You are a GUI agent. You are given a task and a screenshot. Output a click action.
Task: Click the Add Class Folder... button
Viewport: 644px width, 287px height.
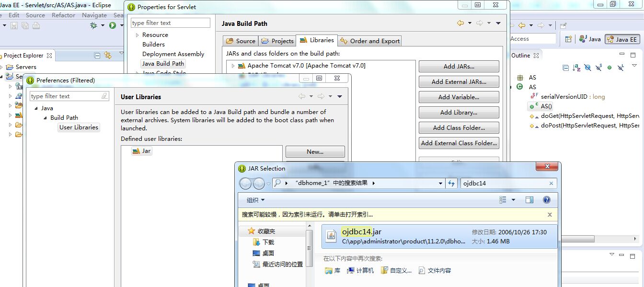point(459,128)
